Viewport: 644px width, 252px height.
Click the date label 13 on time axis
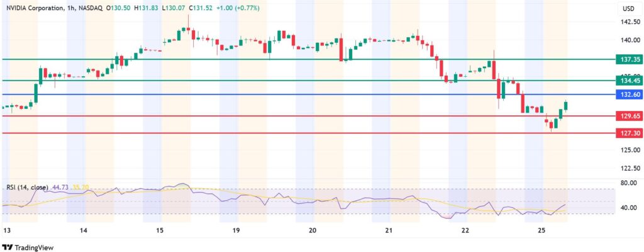tap(7, 231)
